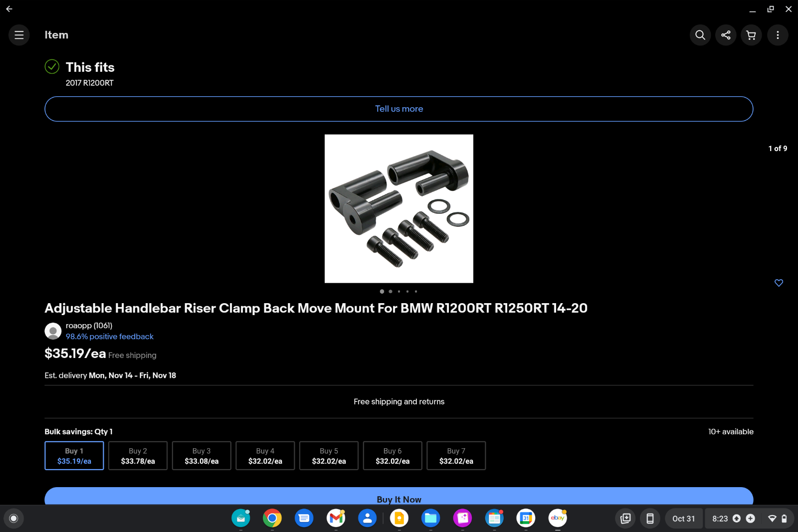Click the handlebar riser product image
This screenshot has height=532, width=798.
pos(399,208)
